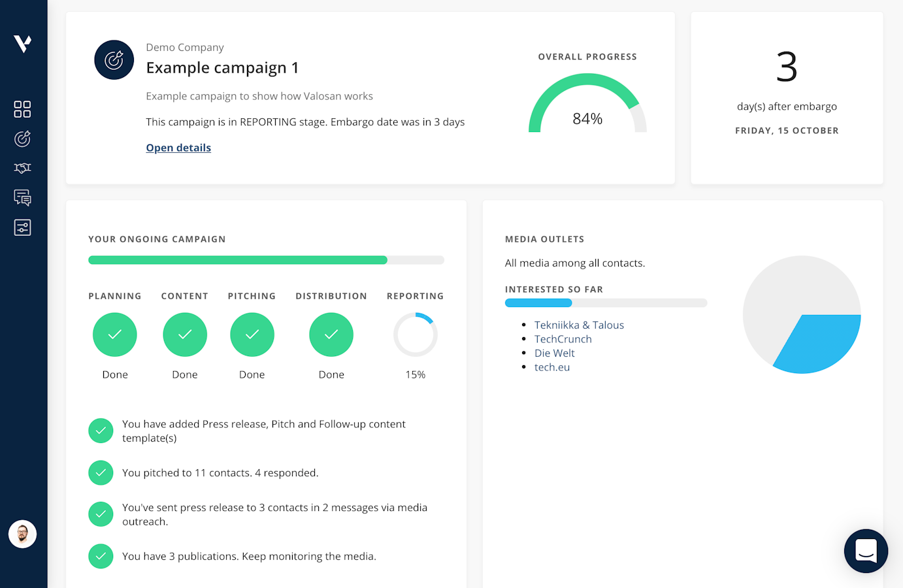Open the Tekniikka & Talous outlet link

click(579, 325)
